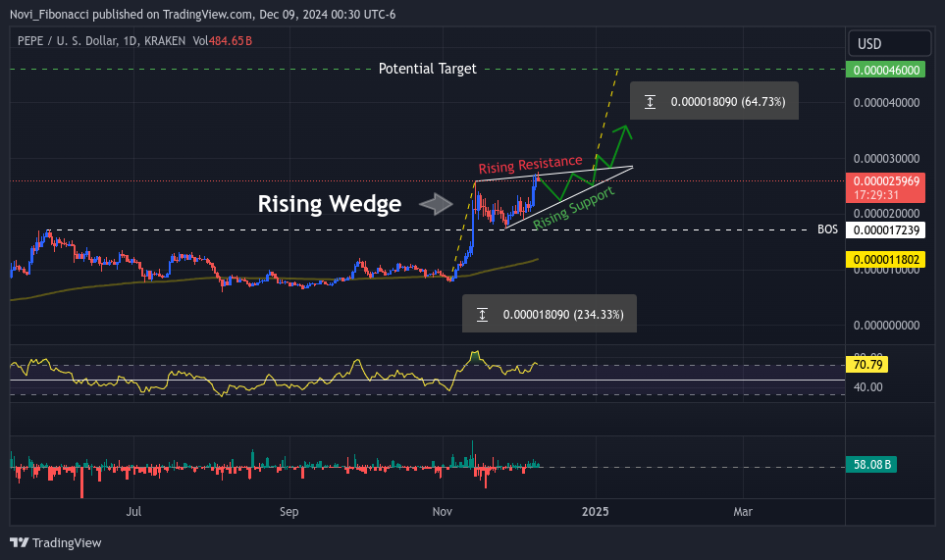
Task: Click the gray arrow next to Rising Wedge
Action: point(436,204)
